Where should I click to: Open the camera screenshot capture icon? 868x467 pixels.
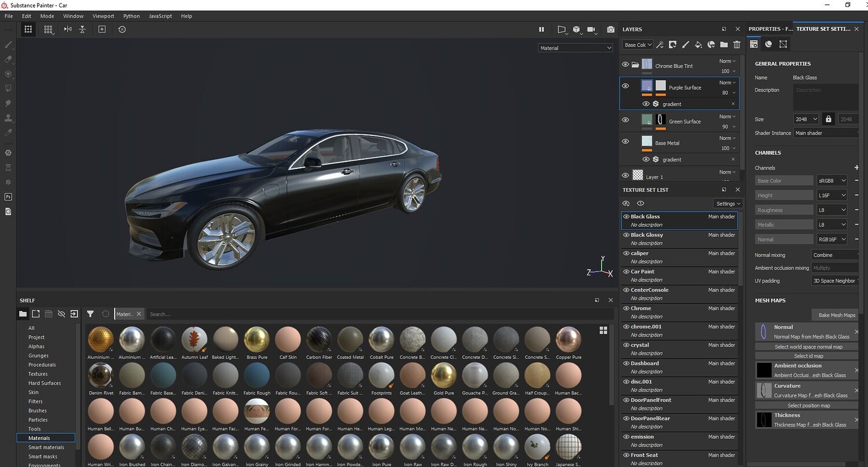610,29
